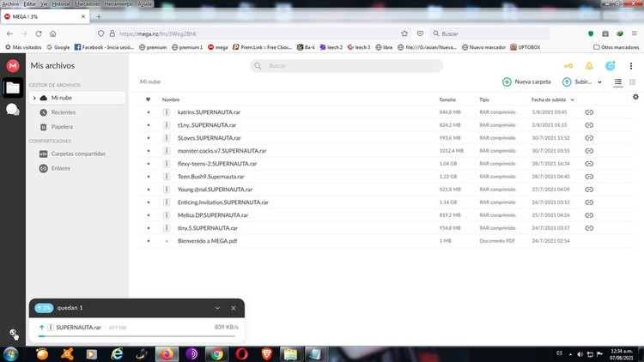Get link icon for Bienvenido a MEGA.pdf

[x=589, y=241]
